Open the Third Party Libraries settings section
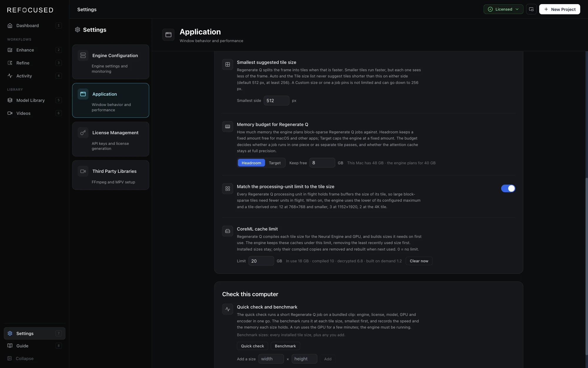This screenshot has width=588, height=368. 111,175
